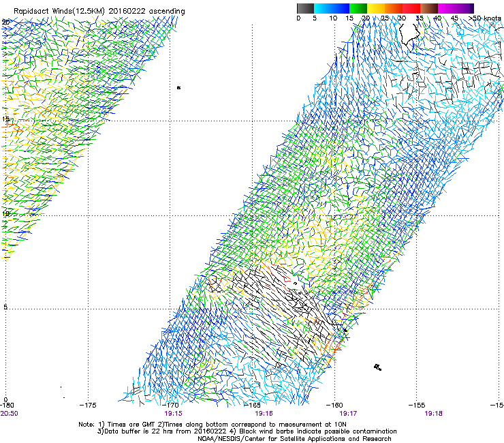Click the note line 'Times are GMT'
This screenshot has width=504, height=443.
click(x=131, y=425)
